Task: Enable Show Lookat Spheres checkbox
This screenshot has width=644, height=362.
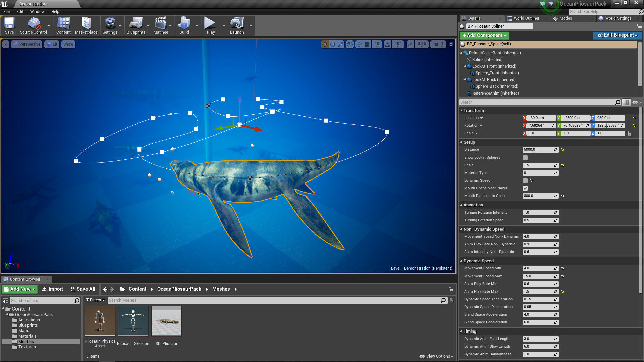Action: (x=525, y=158)
